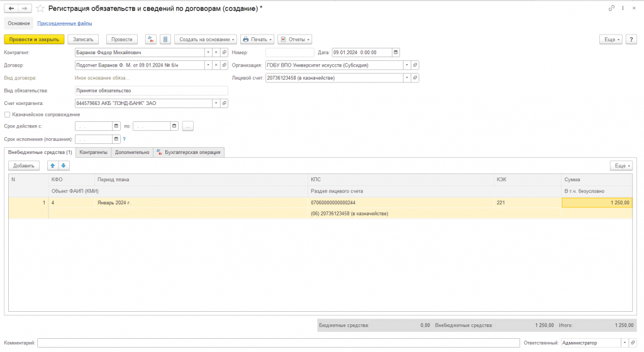644x352 pixels.
Task: Switch to the Контрагенты tab
Action: 93,152
